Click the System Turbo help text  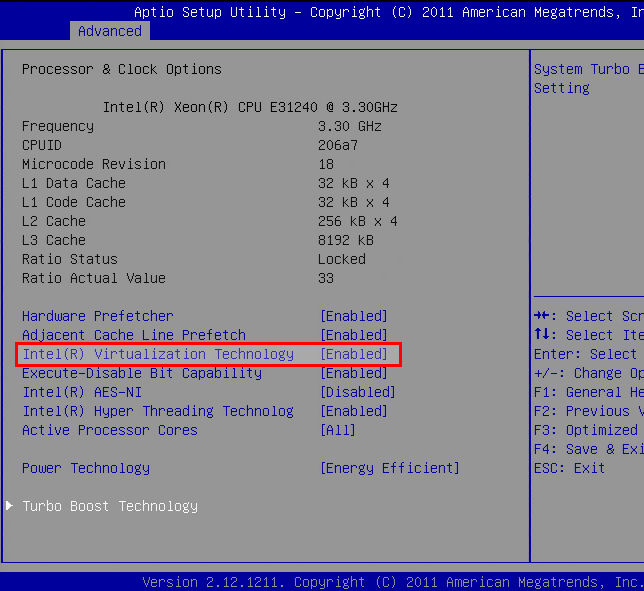tap(589, 78)
